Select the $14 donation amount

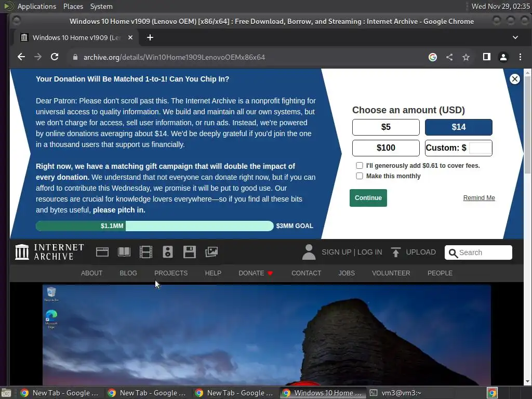(458, 127)
